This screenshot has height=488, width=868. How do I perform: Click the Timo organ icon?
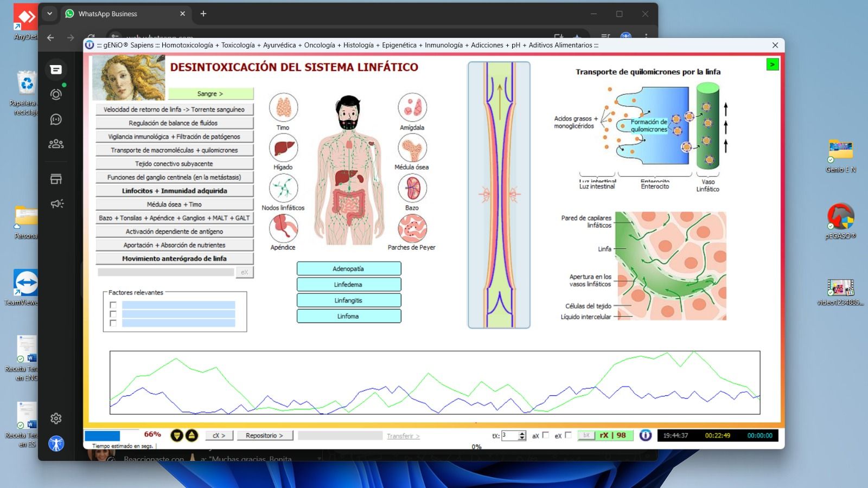pyautogui.click(x=283, y=107)
